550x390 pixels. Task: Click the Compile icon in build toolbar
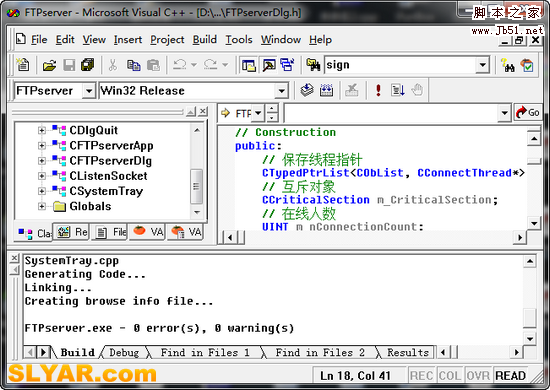[307, 90]
